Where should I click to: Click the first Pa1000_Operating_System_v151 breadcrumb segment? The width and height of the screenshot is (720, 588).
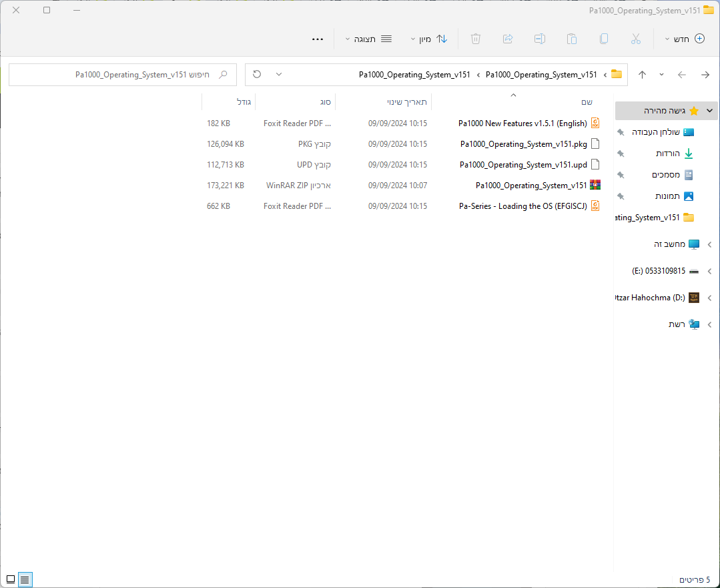(x=541, y=75)
